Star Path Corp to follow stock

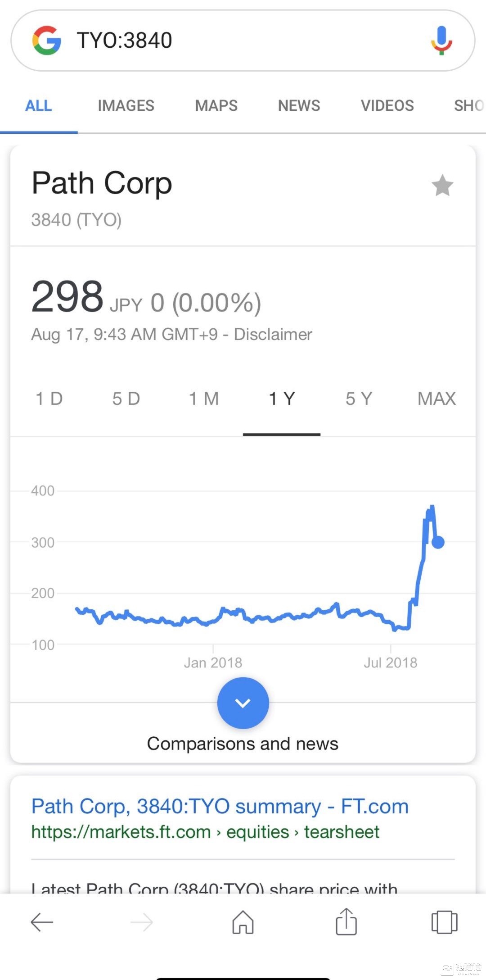442,186
